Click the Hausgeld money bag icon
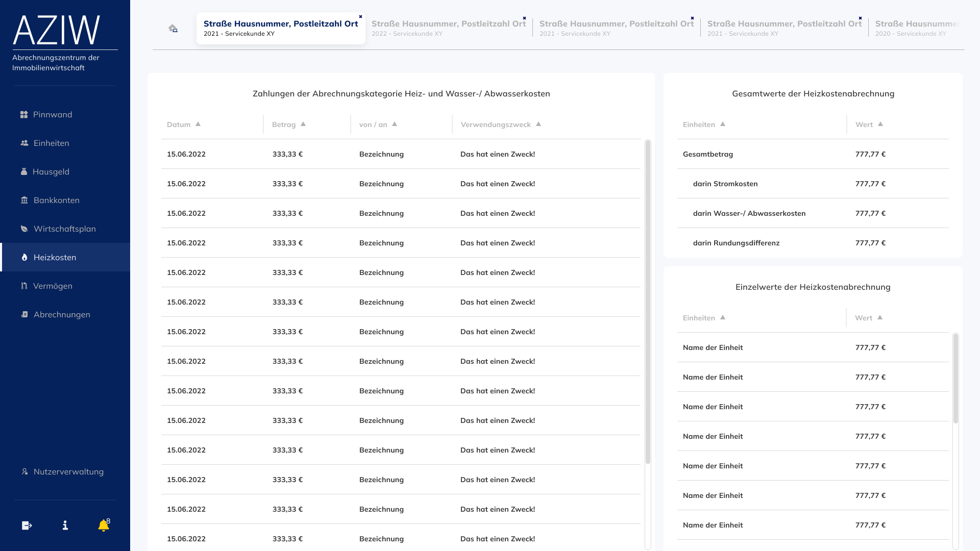The height and width of the screenshot is (551, 980). (x=24, y=172)
